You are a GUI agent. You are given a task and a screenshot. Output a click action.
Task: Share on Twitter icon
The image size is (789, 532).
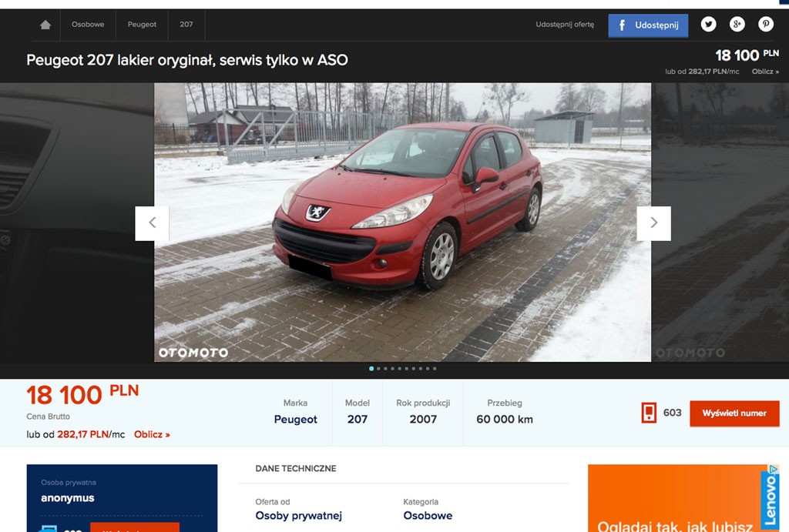(x=709, y=24)
